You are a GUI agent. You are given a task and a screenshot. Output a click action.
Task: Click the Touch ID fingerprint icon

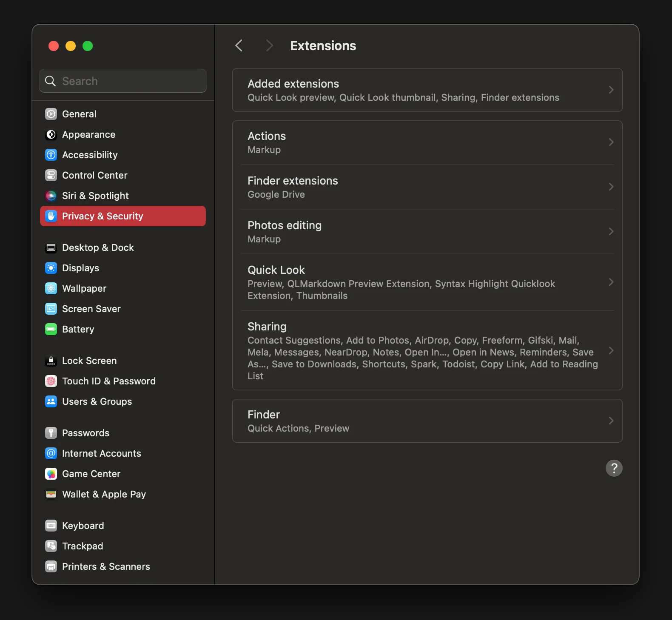click(x=51, y=381)
